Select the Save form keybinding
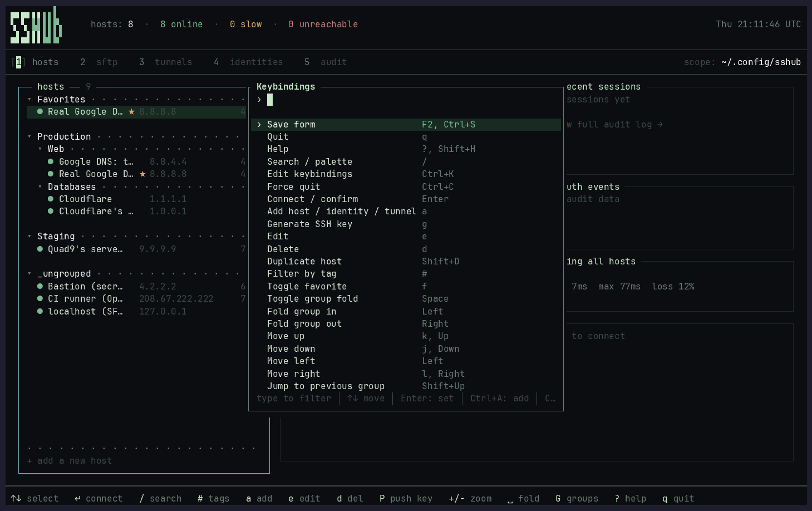812x511 pixels. click(406, 125)
